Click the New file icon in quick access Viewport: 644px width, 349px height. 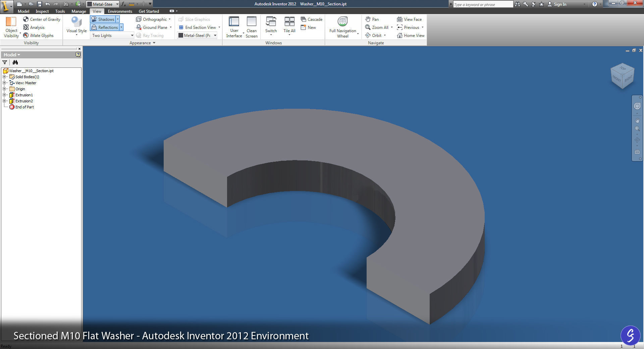pos(19,4)
